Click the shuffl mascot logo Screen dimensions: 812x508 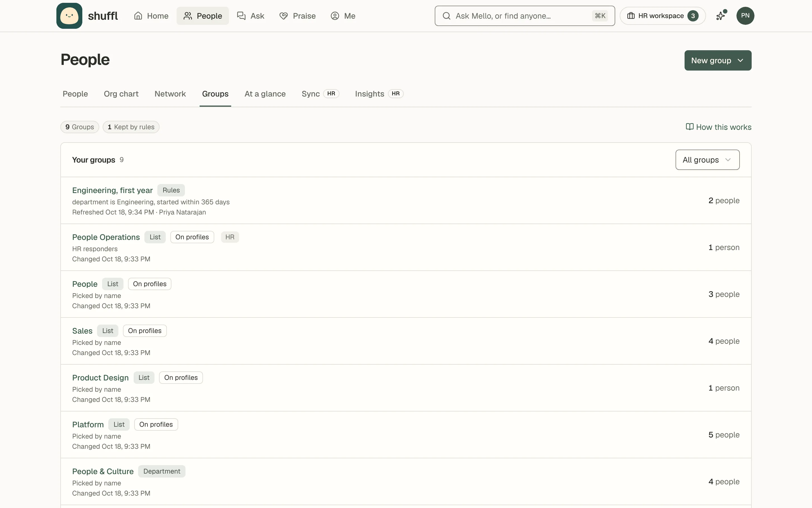69,16
